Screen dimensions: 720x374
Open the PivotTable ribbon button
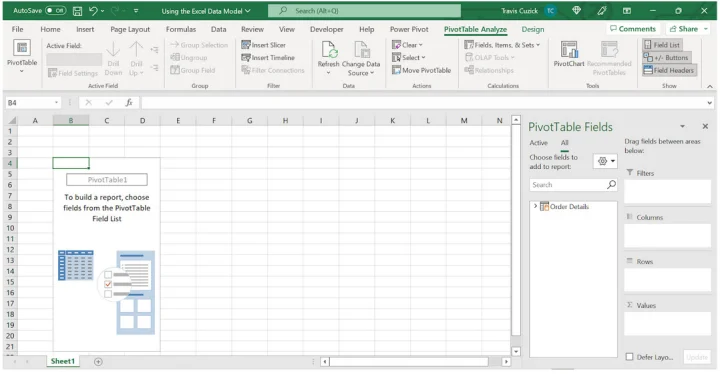click(x=22, y=57)
